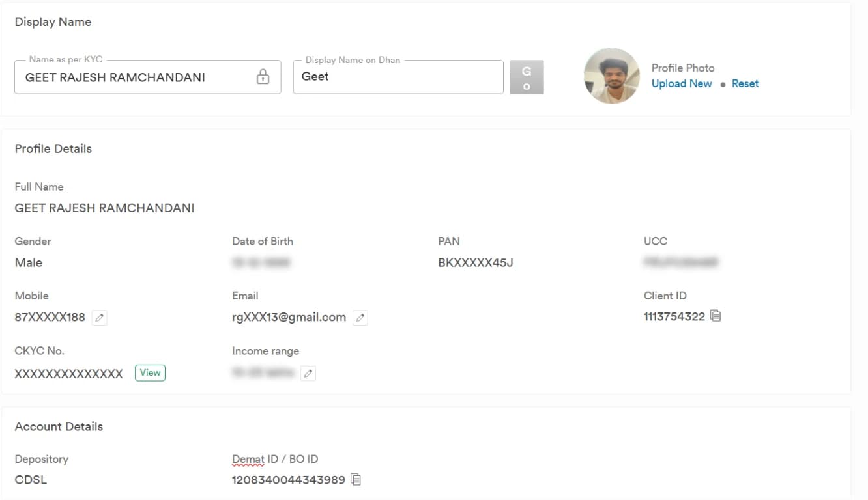This screenshot has height=500, width=868.
Task: Click the Go button next to display name
Action: tap(527, 77)
